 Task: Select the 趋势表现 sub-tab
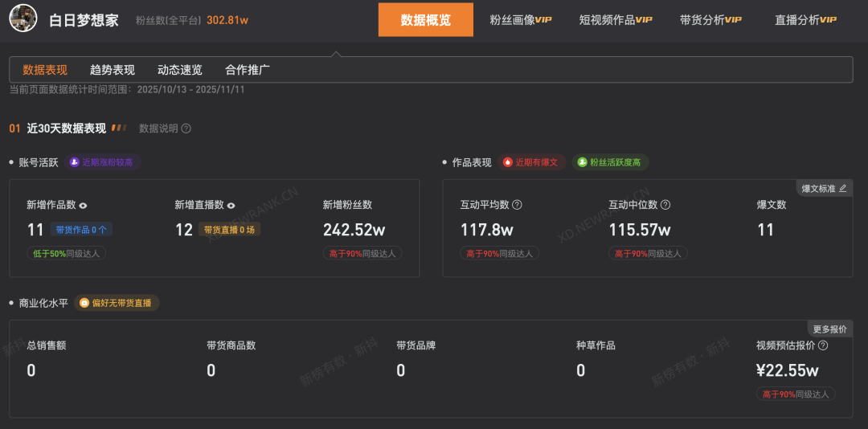[x=113, y=70]
